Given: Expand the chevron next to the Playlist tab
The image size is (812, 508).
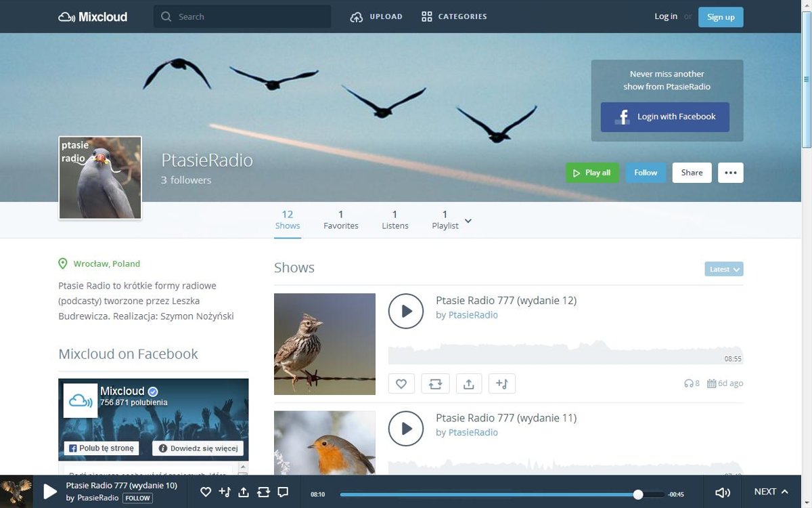Looking at the screenshot, I should coord(468,221).
